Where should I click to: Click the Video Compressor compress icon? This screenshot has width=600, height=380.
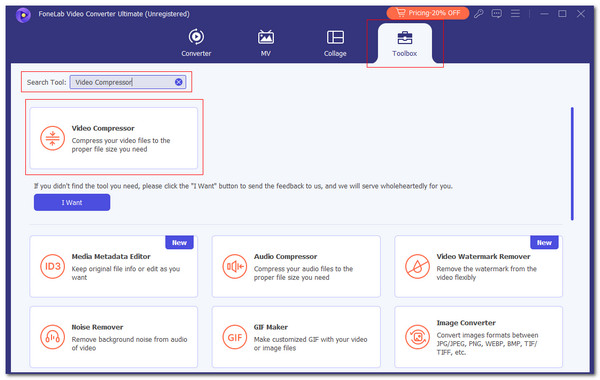pos(52,138)
